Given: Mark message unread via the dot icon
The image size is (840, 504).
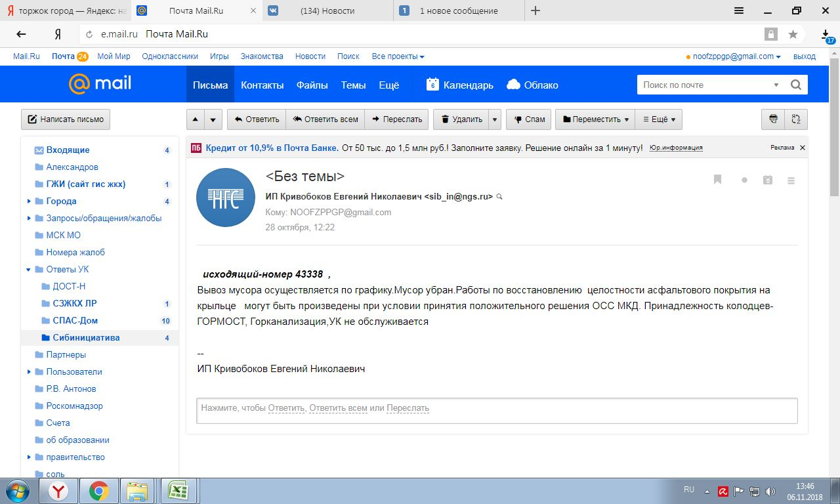Looking at the screenshot, I should click(744, 180).
